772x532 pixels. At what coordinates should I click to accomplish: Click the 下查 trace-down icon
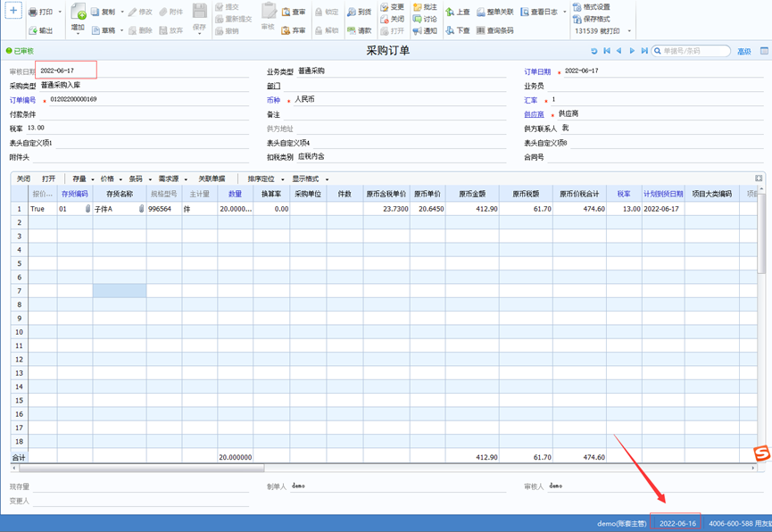(x=450, y=30)
